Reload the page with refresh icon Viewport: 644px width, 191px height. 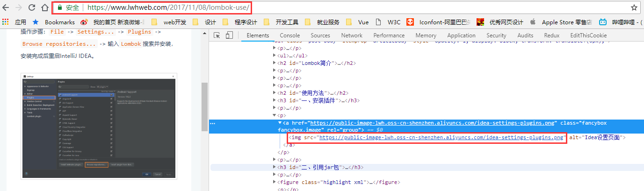(32, 7)
